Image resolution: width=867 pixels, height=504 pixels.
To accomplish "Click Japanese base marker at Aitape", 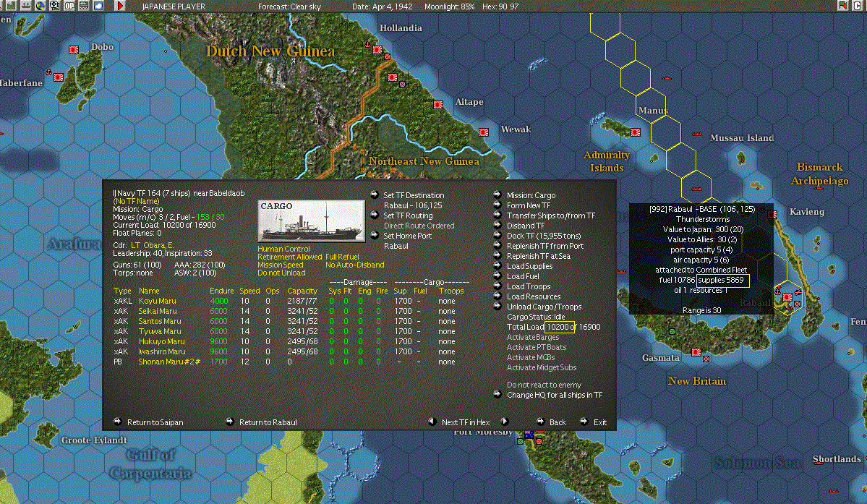I will [438, 104].
